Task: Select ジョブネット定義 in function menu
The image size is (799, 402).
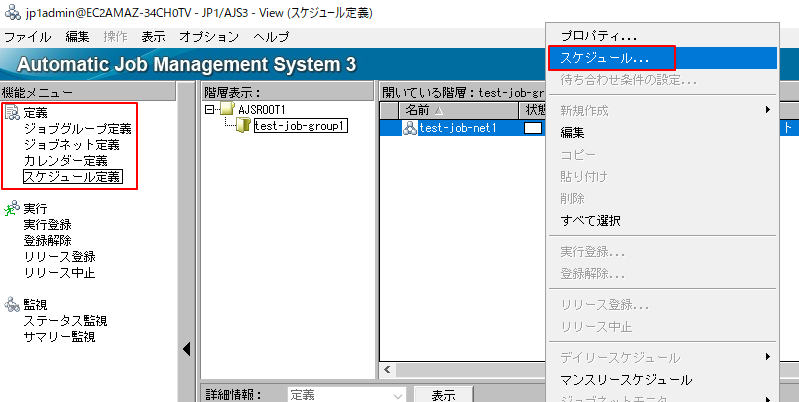Action: point(71,145)
